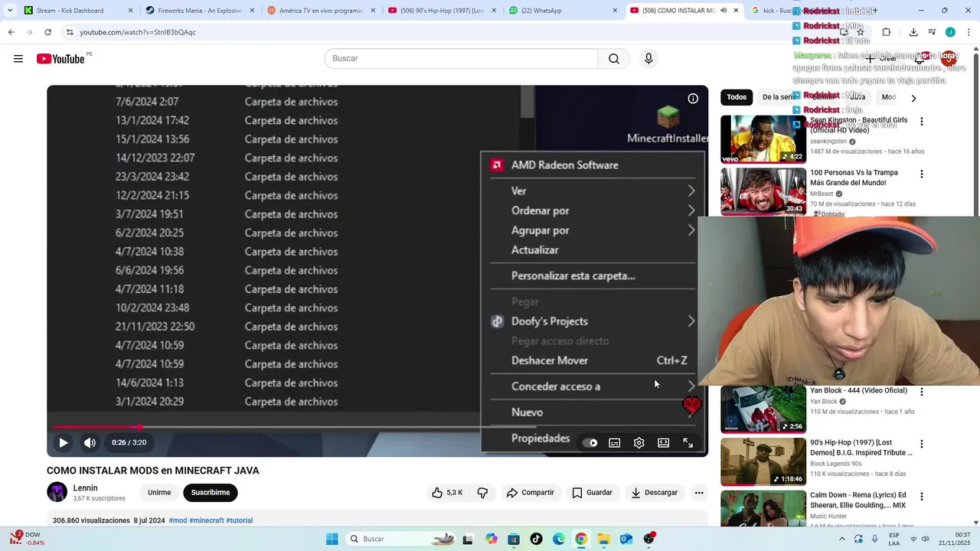
Task: Open Chrome media controls icon
Action: pyautogui.click(x=932, y=32)
